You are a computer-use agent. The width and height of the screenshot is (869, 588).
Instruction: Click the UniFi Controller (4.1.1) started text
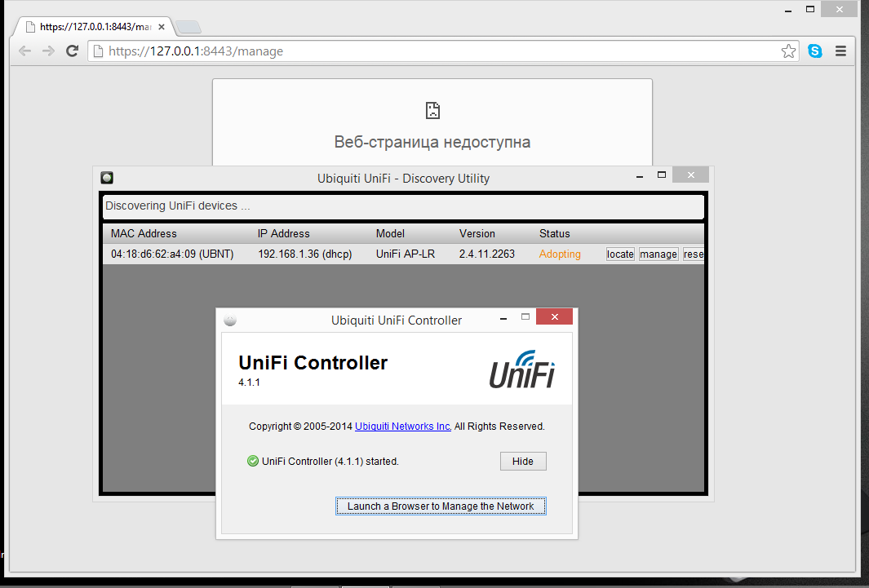pyautogui.click(x=330, y=462)
